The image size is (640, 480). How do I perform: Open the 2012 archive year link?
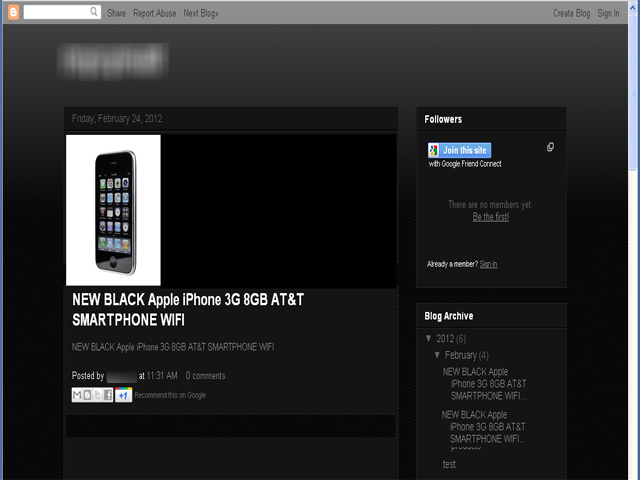coord(445,339)
